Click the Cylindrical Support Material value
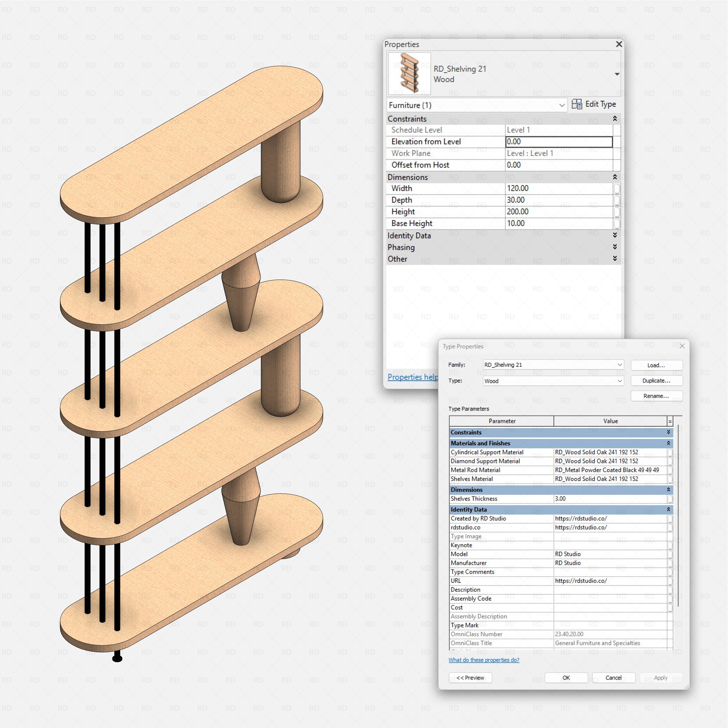 click(610, 452)
